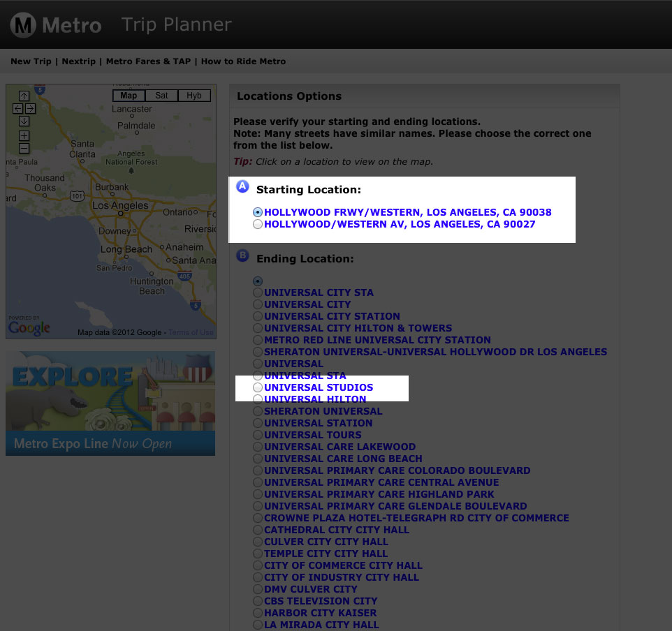Image resolution: width=672 pixels, height=631 pixels.
Task: Click the 'Trip Planner' header title
Action: click(x=177, y=25)
